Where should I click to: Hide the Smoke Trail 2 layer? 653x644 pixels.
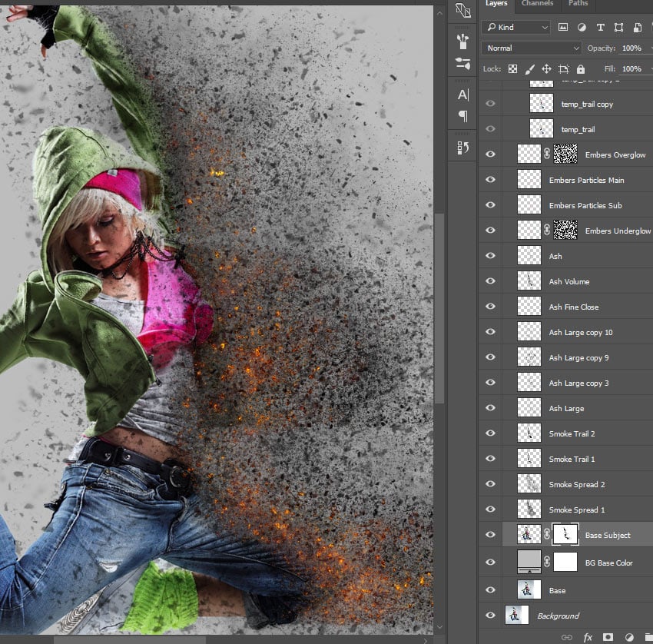[490, 433]
